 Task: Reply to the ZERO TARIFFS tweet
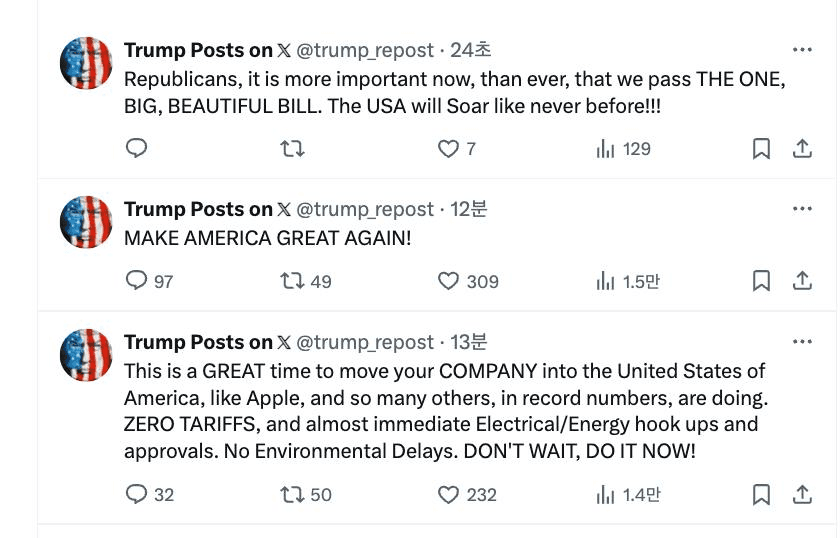pyautogui.click(x=137, y=494)
